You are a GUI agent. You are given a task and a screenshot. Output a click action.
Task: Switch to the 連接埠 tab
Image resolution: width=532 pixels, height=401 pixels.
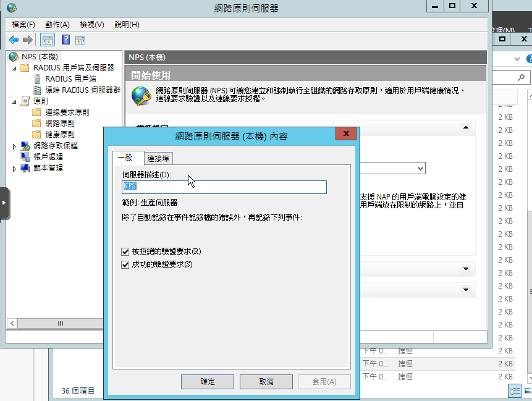click(159, 158)
